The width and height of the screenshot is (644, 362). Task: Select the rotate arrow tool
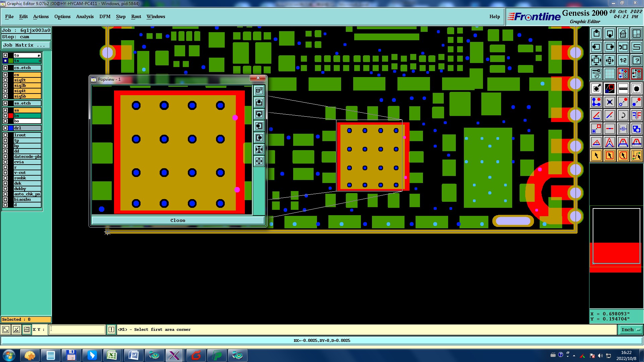pos(623,115)
